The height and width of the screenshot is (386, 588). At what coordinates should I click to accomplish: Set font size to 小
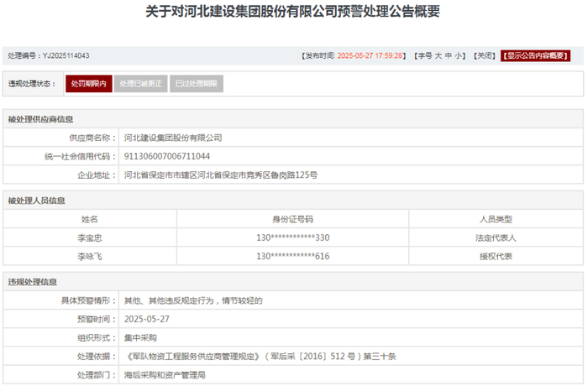click(x=459, y=56)
